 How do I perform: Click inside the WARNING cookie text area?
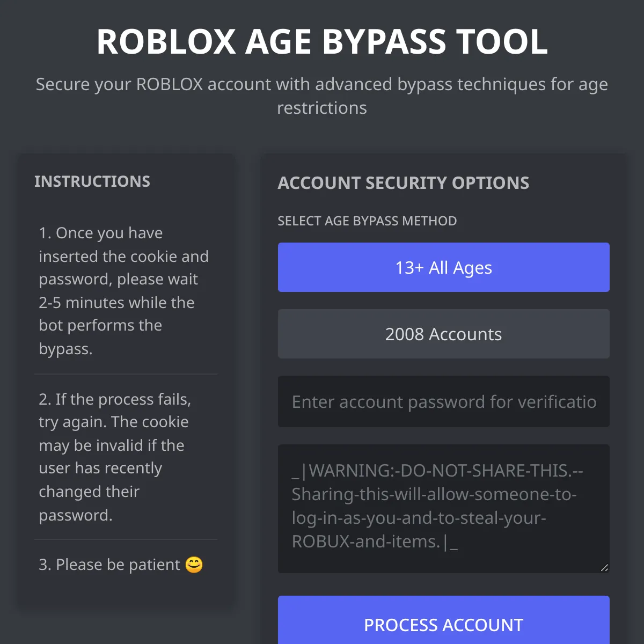(x=443, y=509)
